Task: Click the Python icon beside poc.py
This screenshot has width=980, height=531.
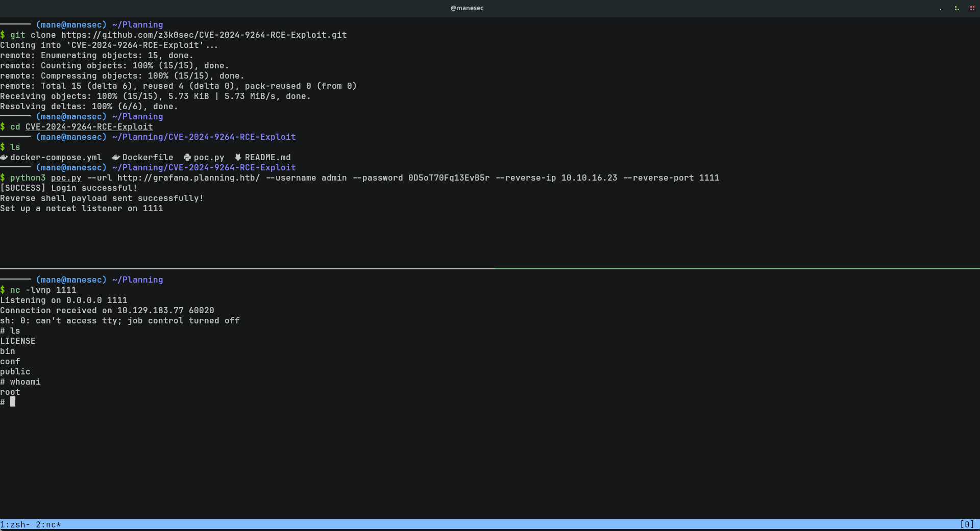Action: [187, 157]
